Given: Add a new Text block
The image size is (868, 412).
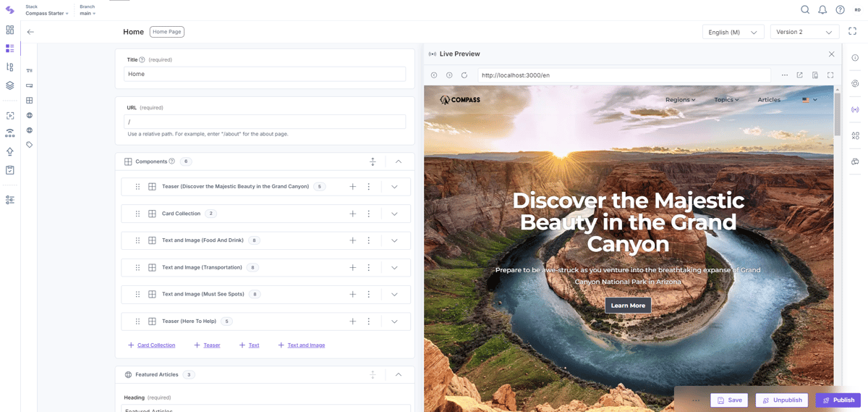Looking at the screenshot, I should point(250,345).
